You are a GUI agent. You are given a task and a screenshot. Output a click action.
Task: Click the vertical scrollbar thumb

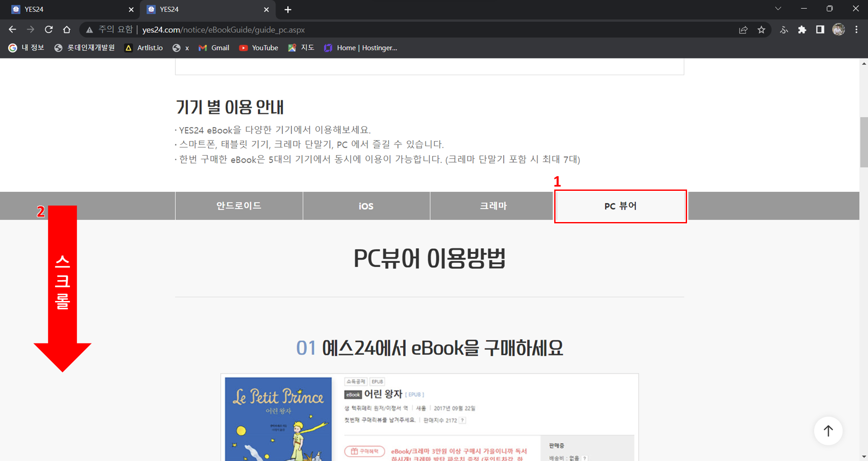click(864, 142)
